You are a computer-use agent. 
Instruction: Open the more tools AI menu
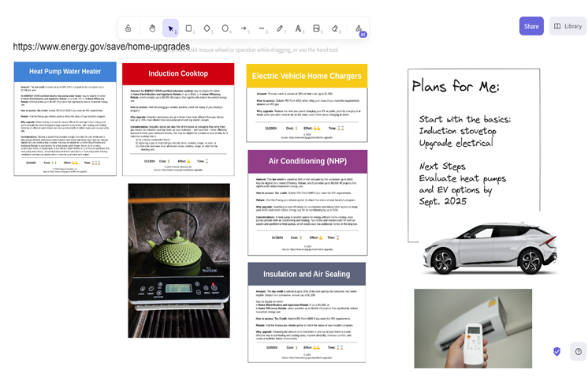point(359,28)
